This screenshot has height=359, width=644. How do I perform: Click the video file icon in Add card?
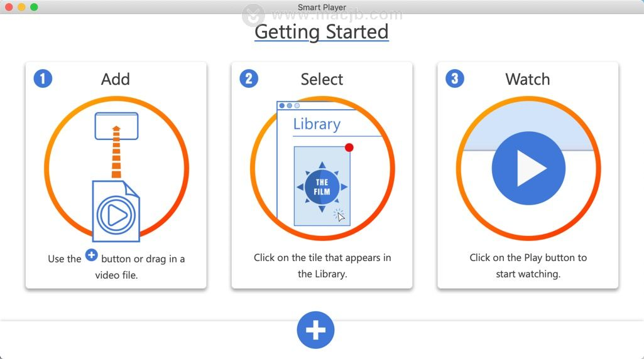[x=116, y=211]
